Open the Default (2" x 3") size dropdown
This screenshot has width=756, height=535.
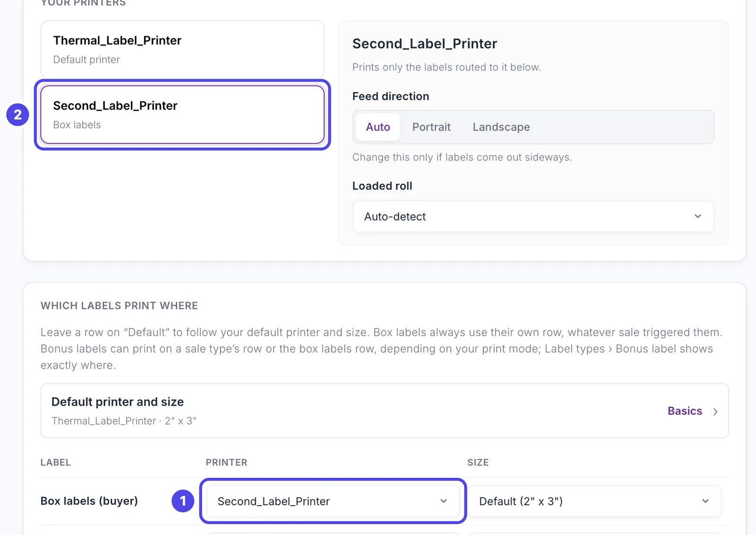click(594, 501)
